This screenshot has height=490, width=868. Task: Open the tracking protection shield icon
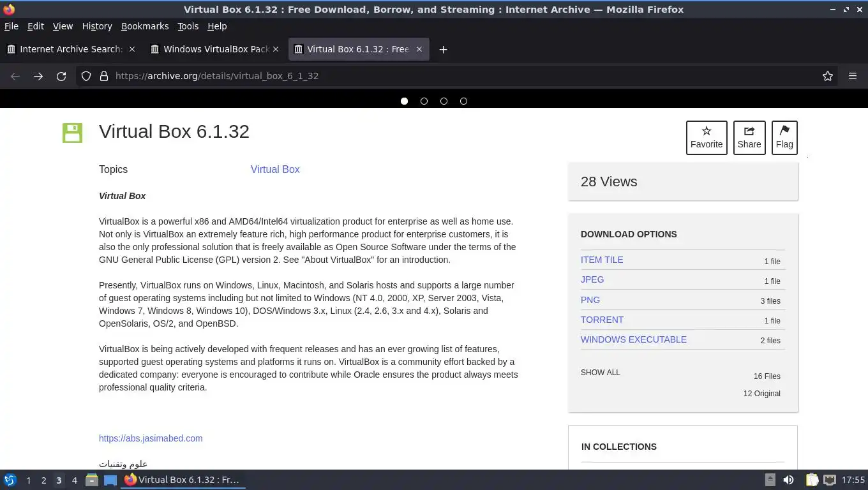click(x=86, y=76)
